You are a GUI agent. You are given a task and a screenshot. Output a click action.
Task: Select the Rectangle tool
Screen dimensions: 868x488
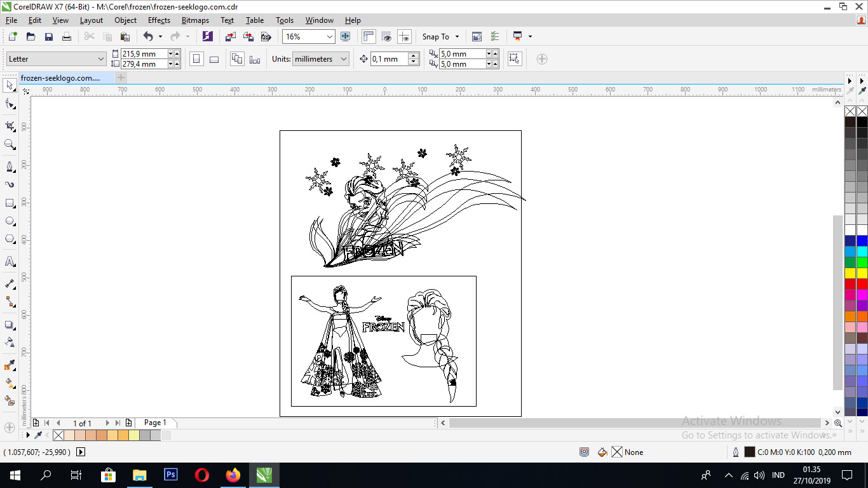[10, 203]
